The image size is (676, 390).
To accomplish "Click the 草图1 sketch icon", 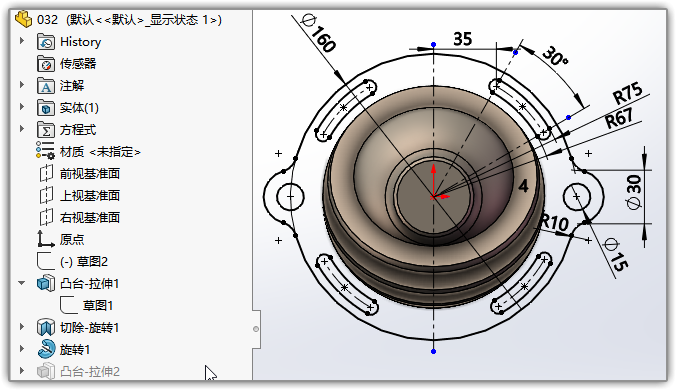I will click(x=69, y=305).
